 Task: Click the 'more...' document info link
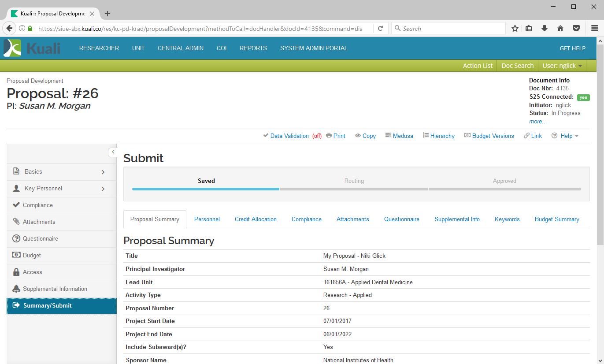pyautogui.click(x=537, y=121)
